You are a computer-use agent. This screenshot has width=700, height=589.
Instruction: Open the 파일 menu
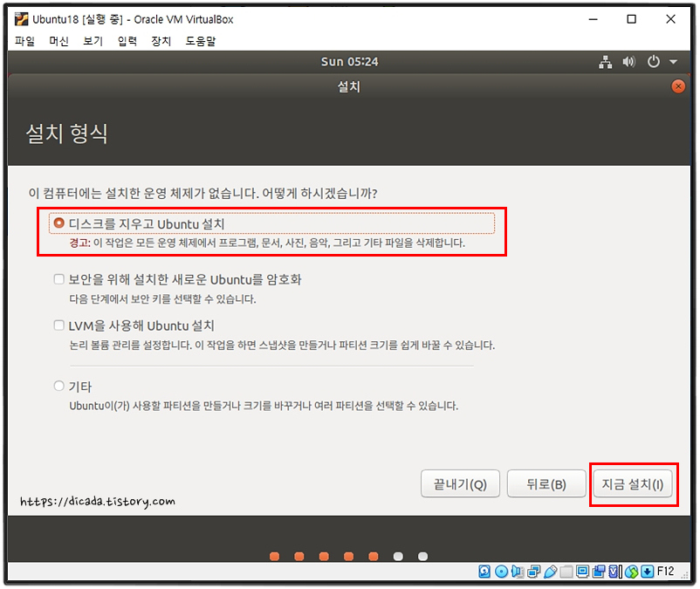click(24, 41)
